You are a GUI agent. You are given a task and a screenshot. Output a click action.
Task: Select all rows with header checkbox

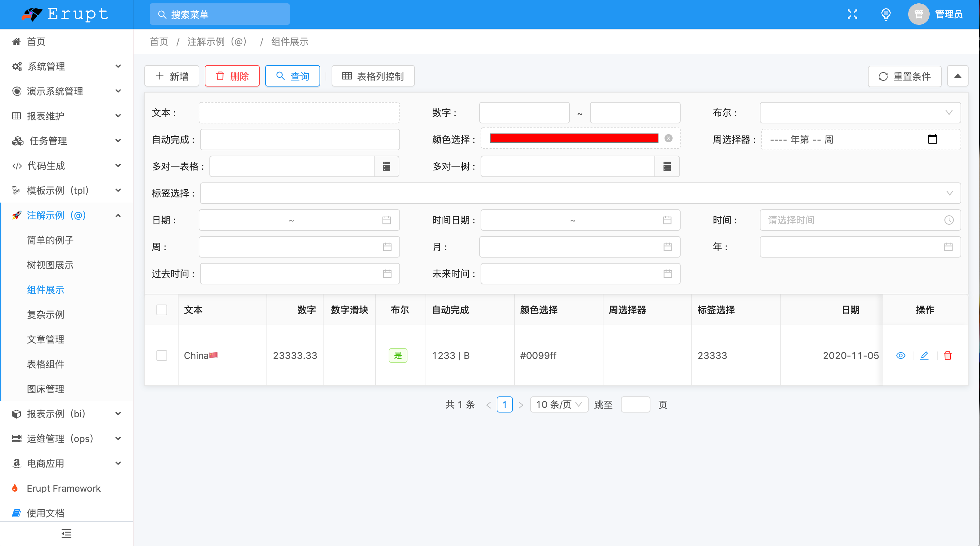tap(162, 310)
